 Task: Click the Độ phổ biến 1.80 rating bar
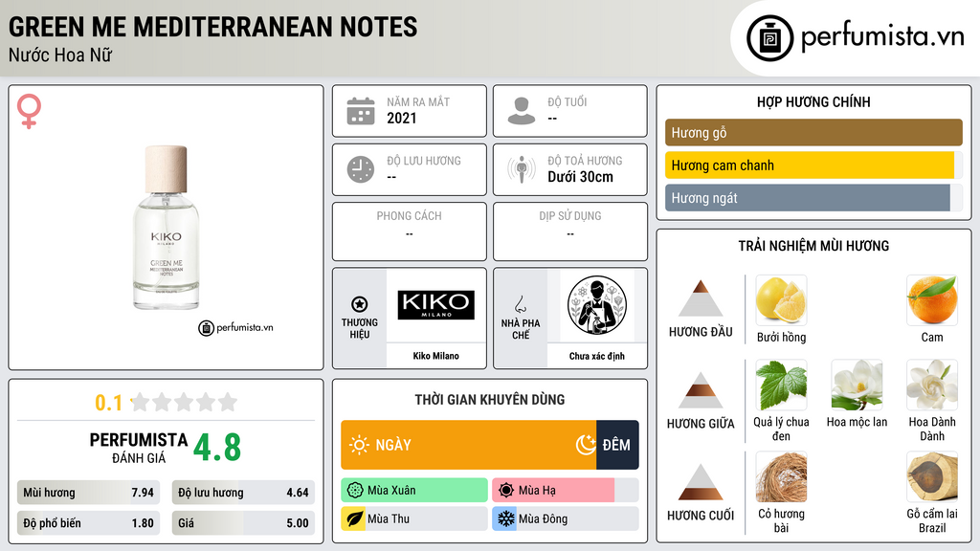click(x=89, y=523)
